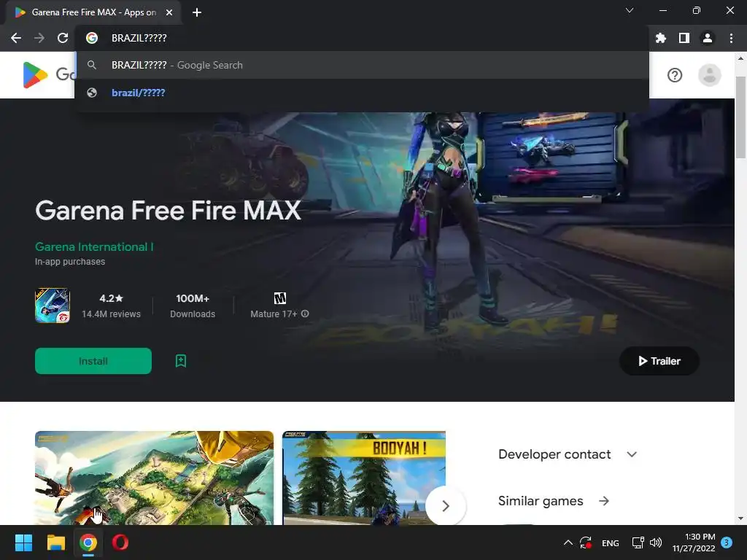Click the scrollbar up arrow
Screen dimensions: 747x560
coord(740,58)
